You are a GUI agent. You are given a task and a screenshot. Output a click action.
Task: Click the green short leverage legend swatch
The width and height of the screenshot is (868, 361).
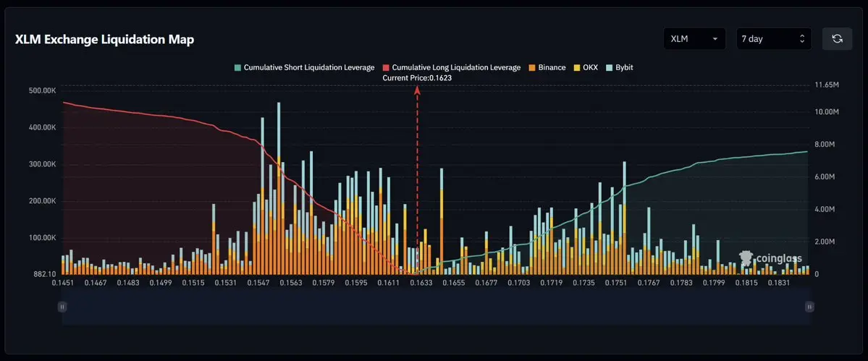237,67
